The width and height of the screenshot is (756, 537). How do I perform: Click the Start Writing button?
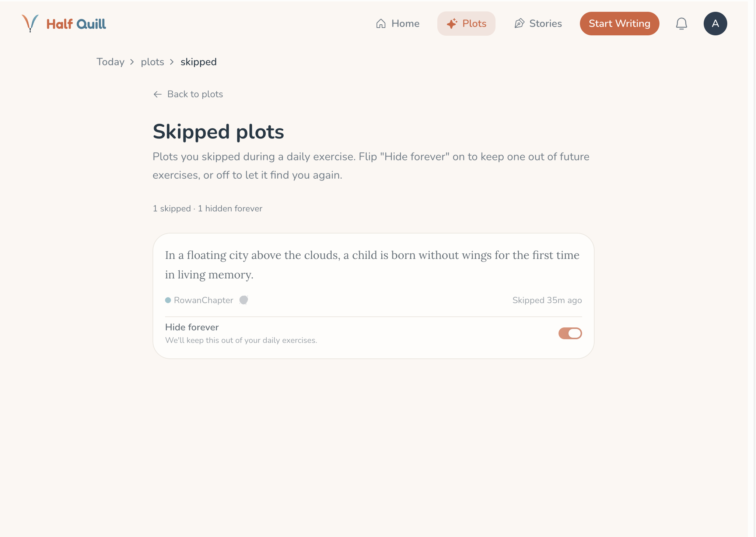(619, 24)
